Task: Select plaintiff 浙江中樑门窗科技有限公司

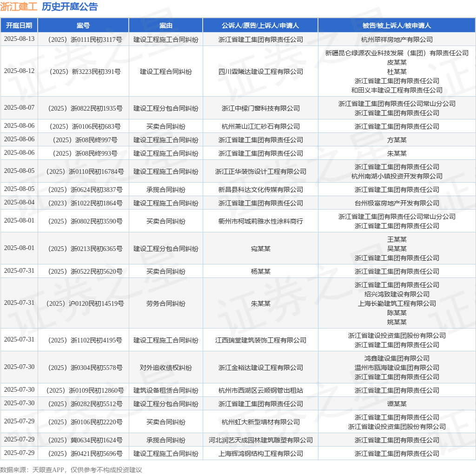Action: [x=260, y=108]
